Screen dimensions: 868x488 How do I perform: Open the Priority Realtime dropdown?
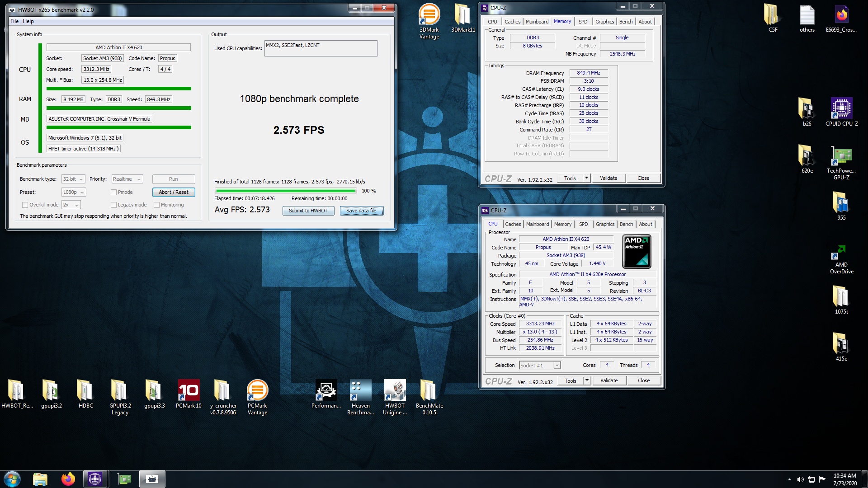point(127,179)
